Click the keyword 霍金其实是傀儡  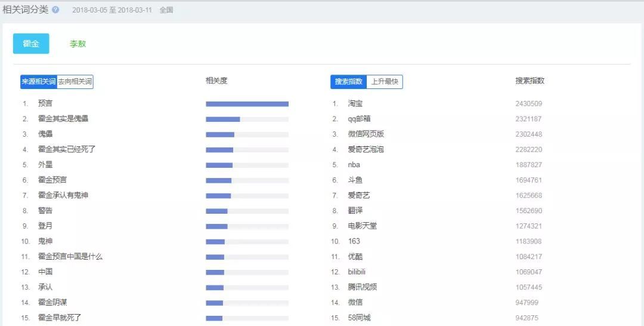(63, 119)
